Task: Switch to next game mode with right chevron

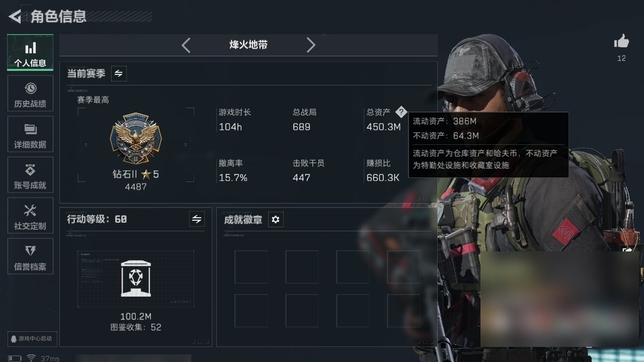Action: click(311, 45)
